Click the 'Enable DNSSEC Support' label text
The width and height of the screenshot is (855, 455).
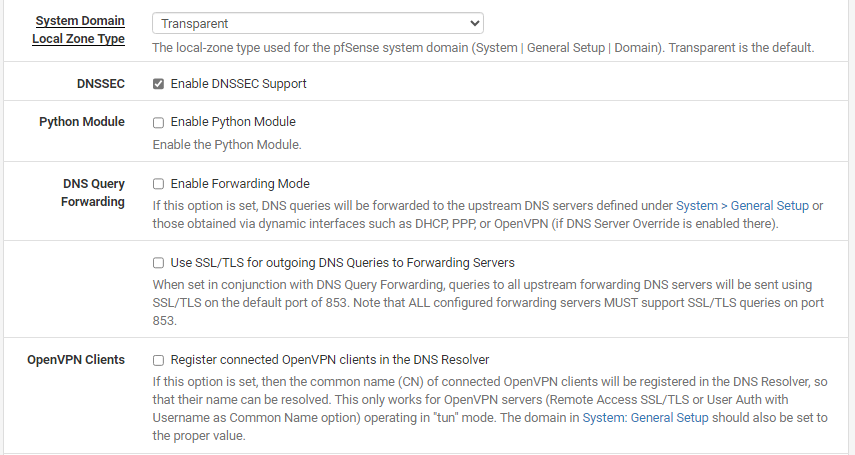click(x=238, y=84)
